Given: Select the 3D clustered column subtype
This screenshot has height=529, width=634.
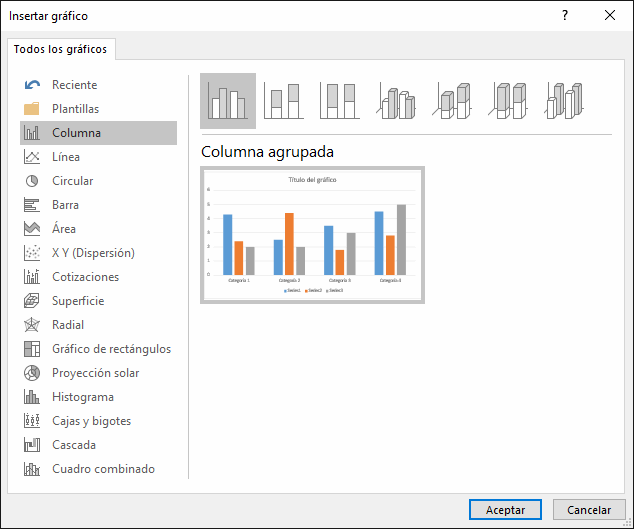Looking at the screenshot, I should [x=397, y=101].
